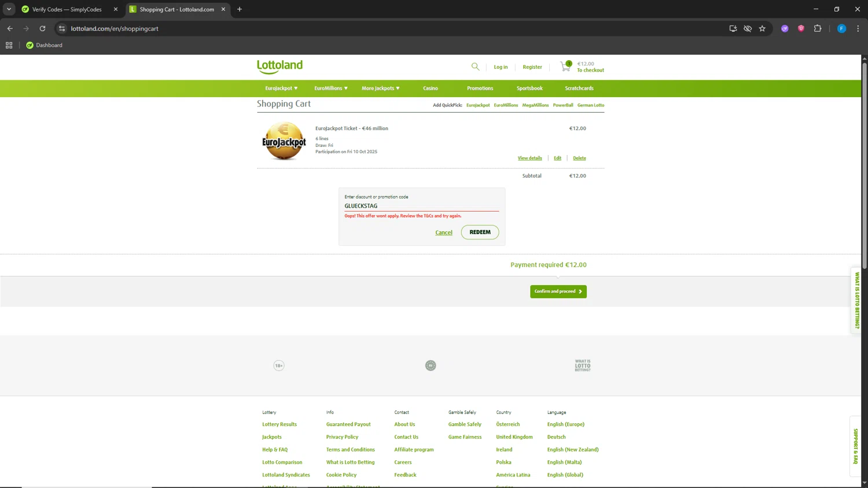
Task: Open Gamble Safely footer link
Action: 465,424
